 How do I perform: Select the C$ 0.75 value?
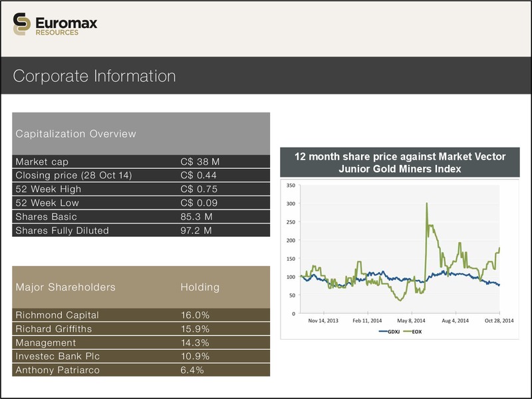point(199,189)
